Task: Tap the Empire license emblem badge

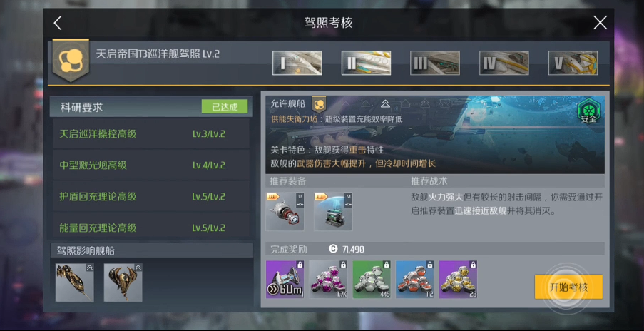Action: pyautogui.click(x=71, y=61)
